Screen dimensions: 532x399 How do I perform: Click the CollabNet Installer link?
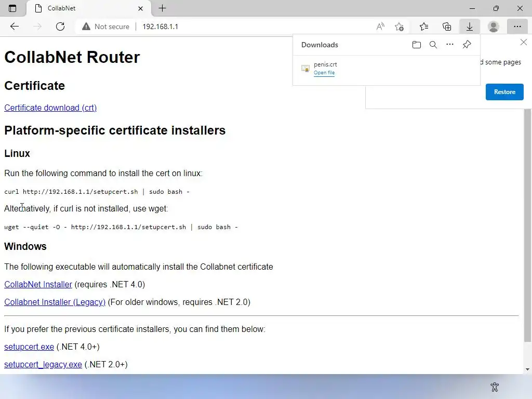38,284
